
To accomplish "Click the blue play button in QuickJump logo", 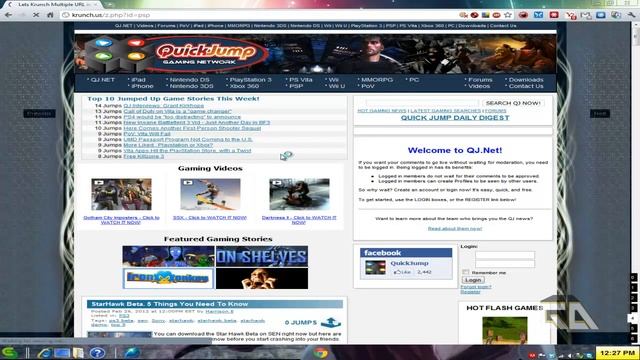I will pos(104,43).
